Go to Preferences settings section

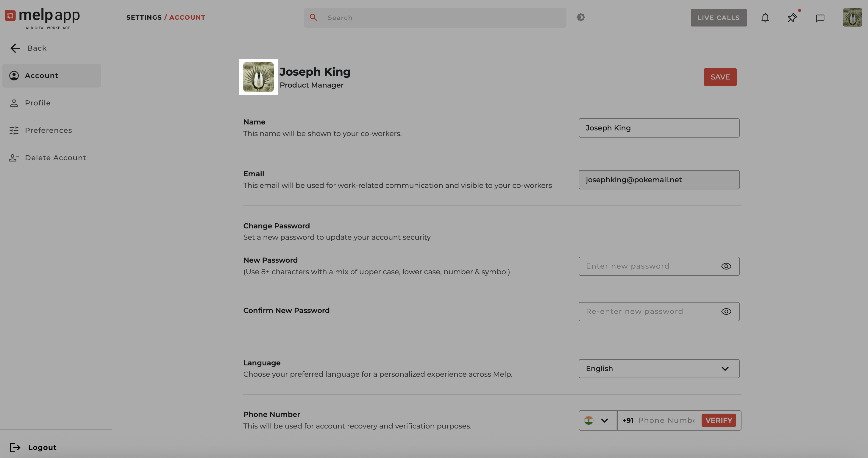click(x=48, y=130)
